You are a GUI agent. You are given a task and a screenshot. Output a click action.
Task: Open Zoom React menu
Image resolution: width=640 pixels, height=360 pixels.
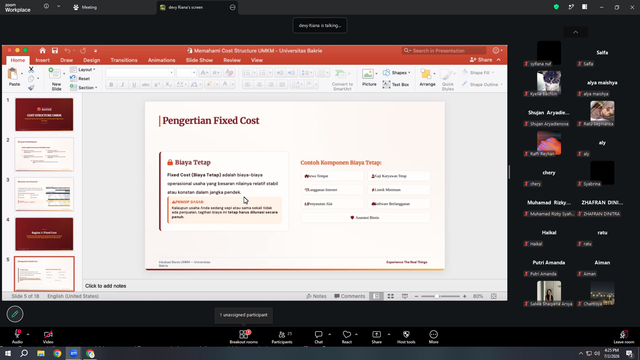point(347,337)
